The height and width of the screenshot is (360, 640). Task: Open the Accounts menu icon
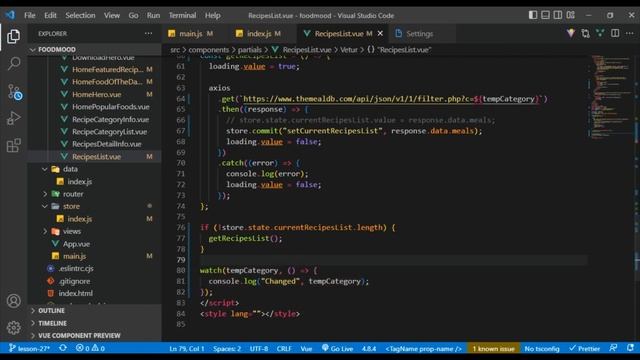pos(13,301)
